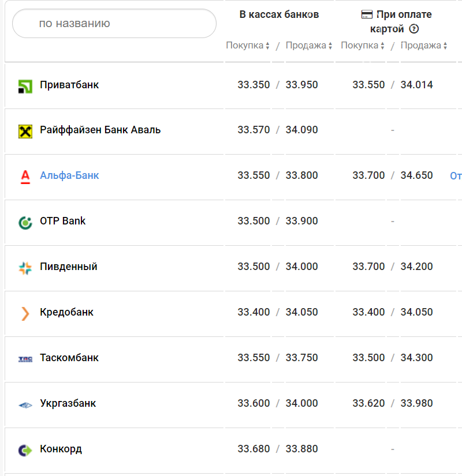Viewport: 462px width, 476px height.
Task: Click the search field 'по названию'
Action: 114,24
